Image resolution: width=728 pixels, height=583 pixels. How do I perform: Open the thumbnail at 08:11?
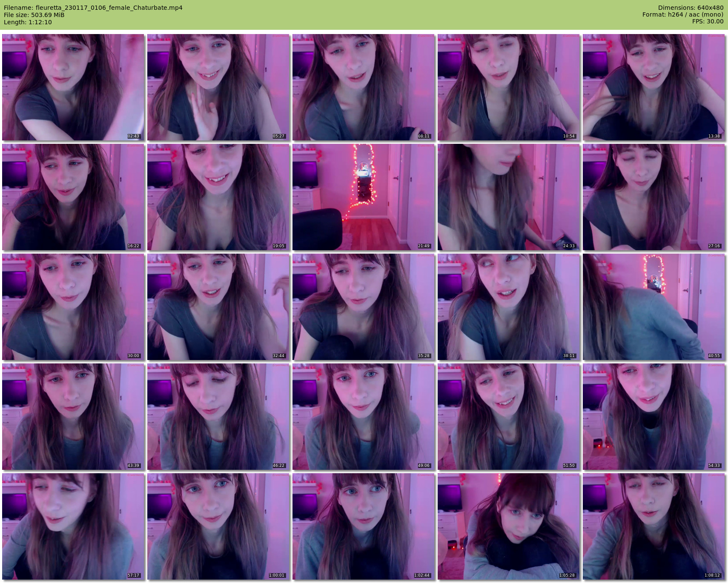[364, 87]
